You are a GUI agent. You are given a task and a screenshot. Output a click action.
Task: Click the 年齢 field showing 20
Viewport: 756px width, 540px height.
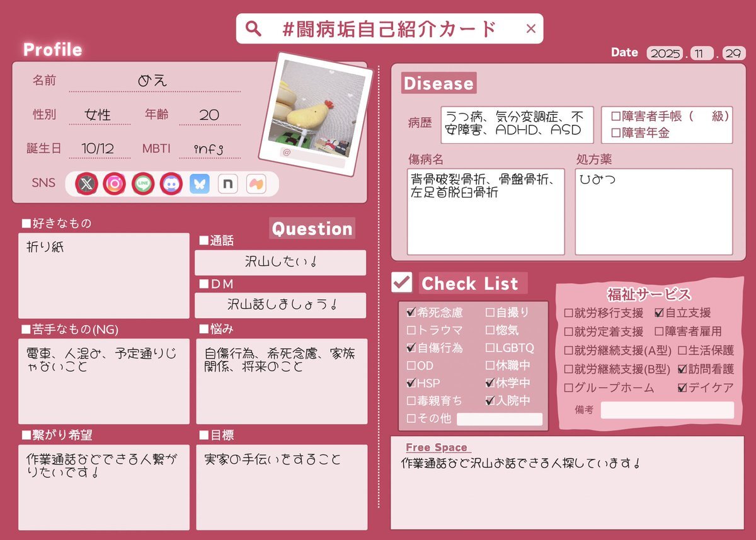point(210,115)
